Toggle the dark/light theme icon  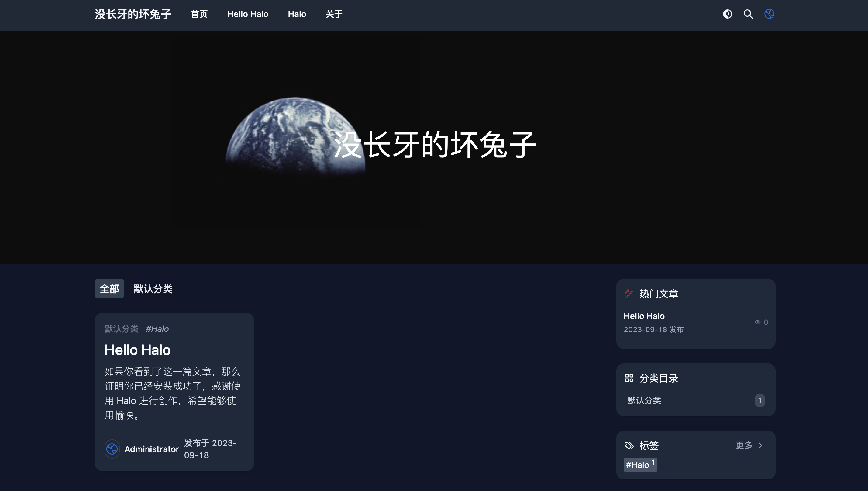[727, 14]
